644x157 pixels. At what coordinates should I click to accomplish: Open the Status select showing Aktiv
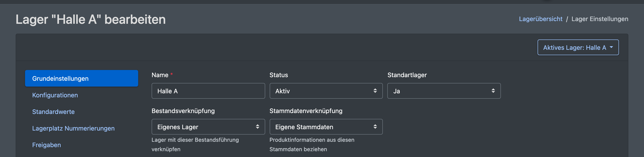pyautogui.click(x=326, y=91)
